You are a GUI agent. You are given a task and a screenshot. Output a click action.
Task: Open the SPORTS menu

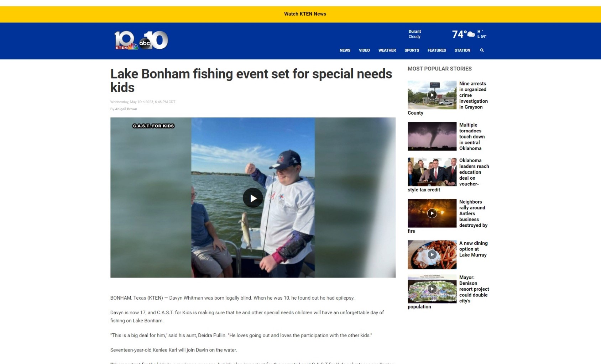tap(412, 50)
